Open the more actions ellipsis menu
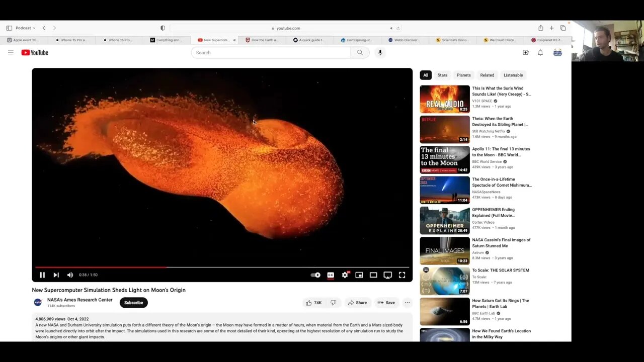The image size is (644, 362). (x=407, y=303)
